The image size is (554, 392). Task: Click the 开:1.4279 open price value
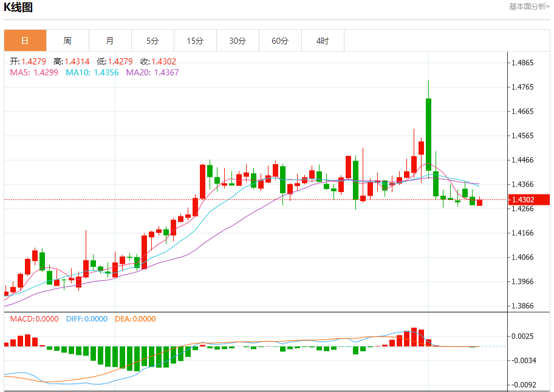pyautogui.click(x=28, y=61)
